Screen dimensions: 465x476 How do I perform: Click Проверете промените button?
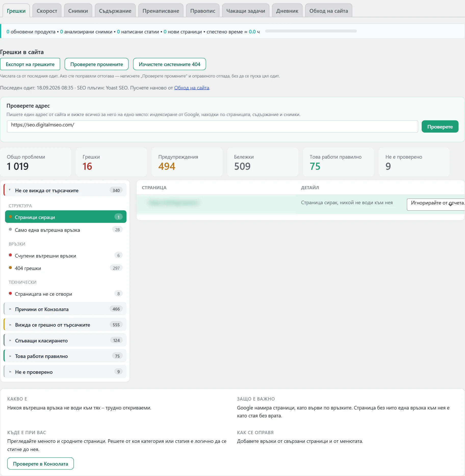(97, 64)
